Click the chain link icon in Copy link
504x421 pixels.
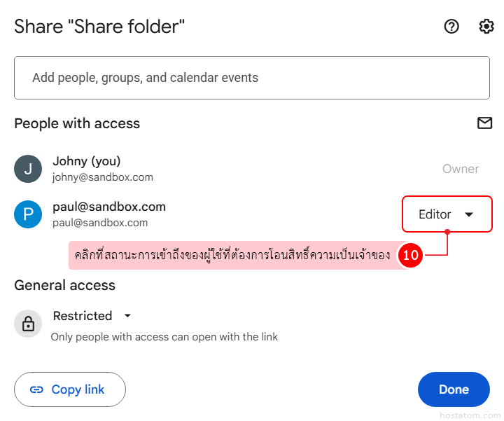[x=36, y=389]
